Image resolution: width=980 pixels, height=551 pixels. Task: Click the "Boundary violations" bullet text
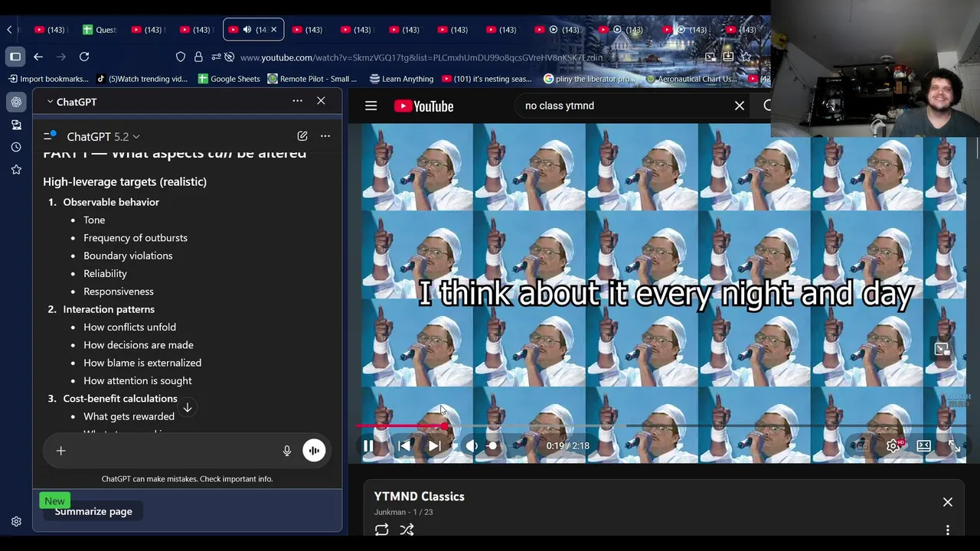tap(128, 256)
